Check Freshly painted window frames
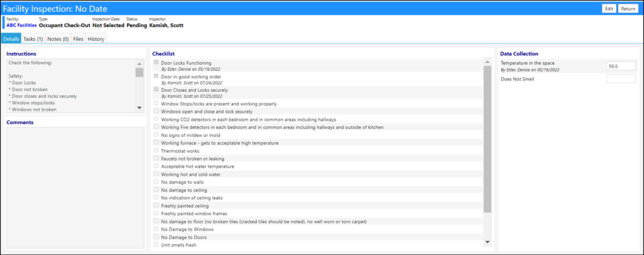 156,213
